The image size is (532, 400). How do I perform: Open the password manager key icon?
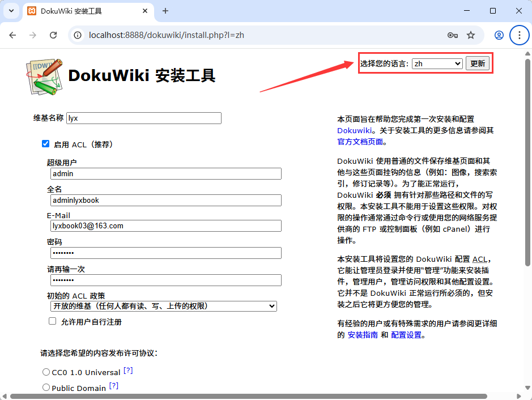pyautogui.click(x=452, y=35)
